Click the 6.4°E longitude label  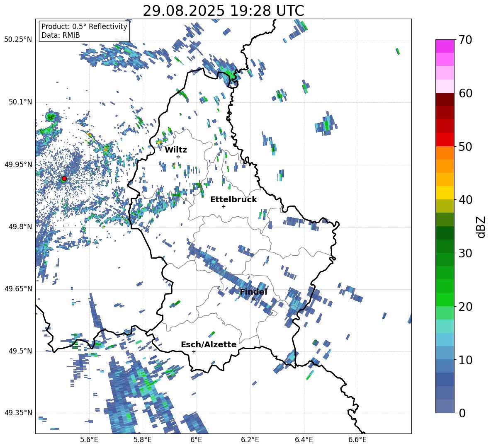coord(304,440)
